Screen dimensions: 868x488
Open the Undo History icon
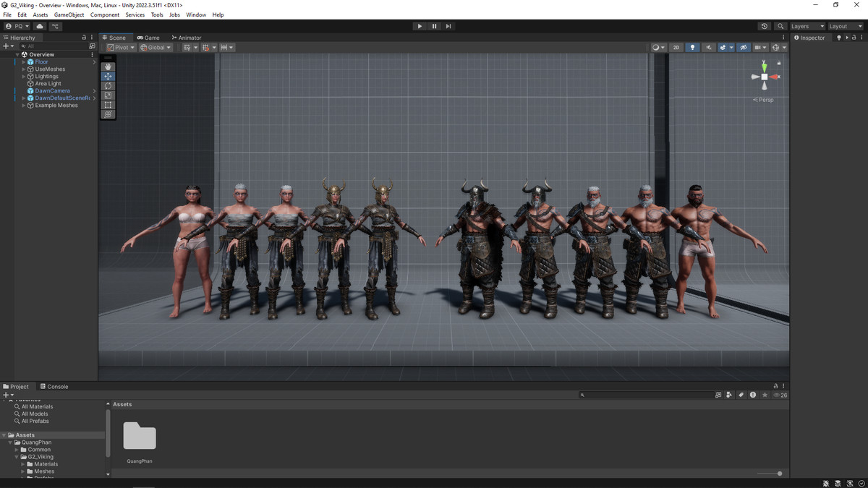click(x=765, y=26)
